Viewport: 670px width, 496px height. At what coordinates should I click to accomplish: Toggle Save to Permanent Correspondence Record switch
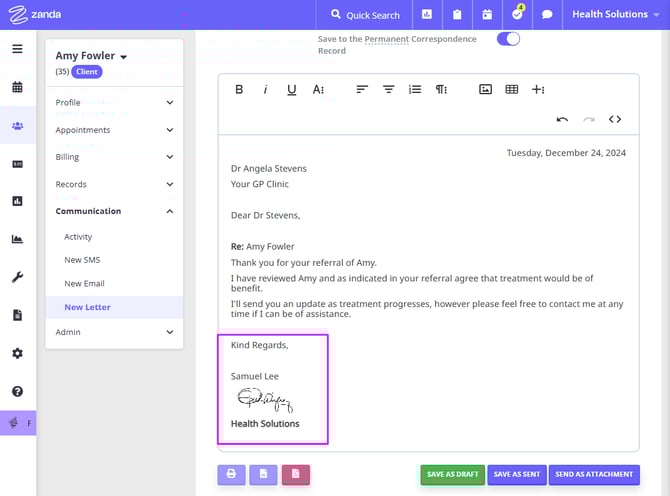click(x=508, y=39)
